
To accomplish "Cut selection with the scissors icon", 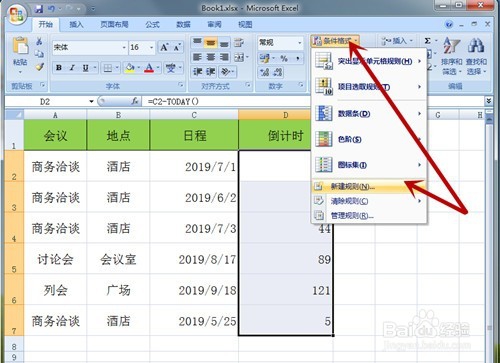I will point(39,41).
